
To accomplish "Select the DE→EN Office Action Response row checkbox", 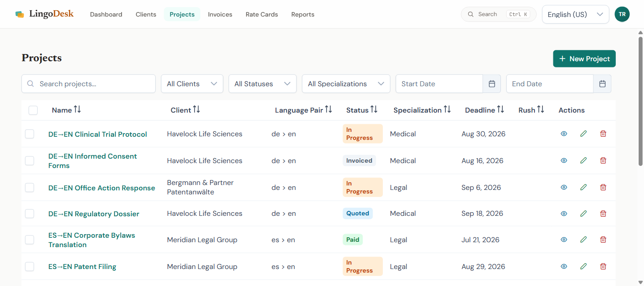I will [x=30, y=187].
